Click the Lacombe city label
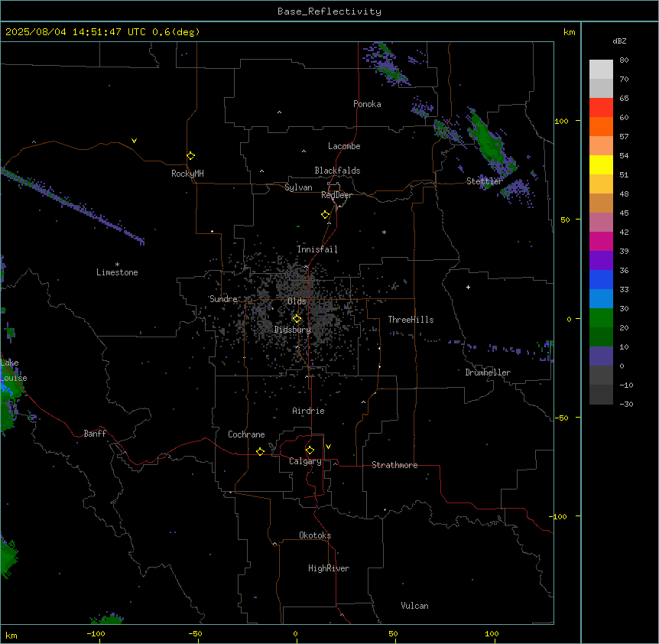This screenshot has height=644, width=659. [344, 146]
